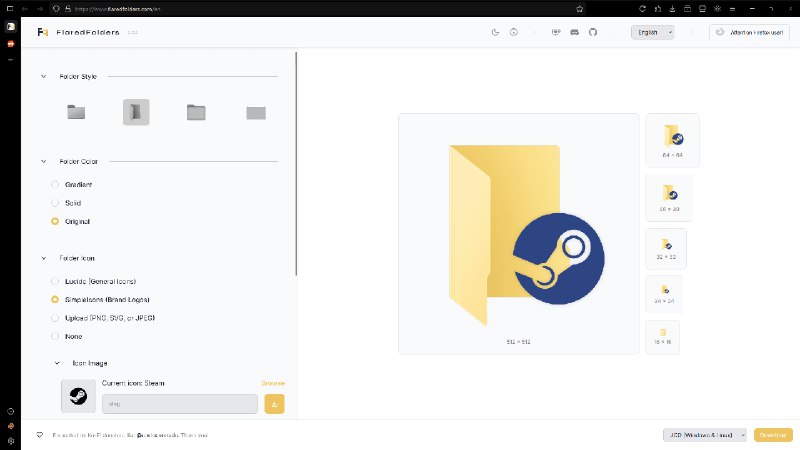Click the FlaredFolders title text
Screen dimensions: 800x450
(x=88, y=32)
